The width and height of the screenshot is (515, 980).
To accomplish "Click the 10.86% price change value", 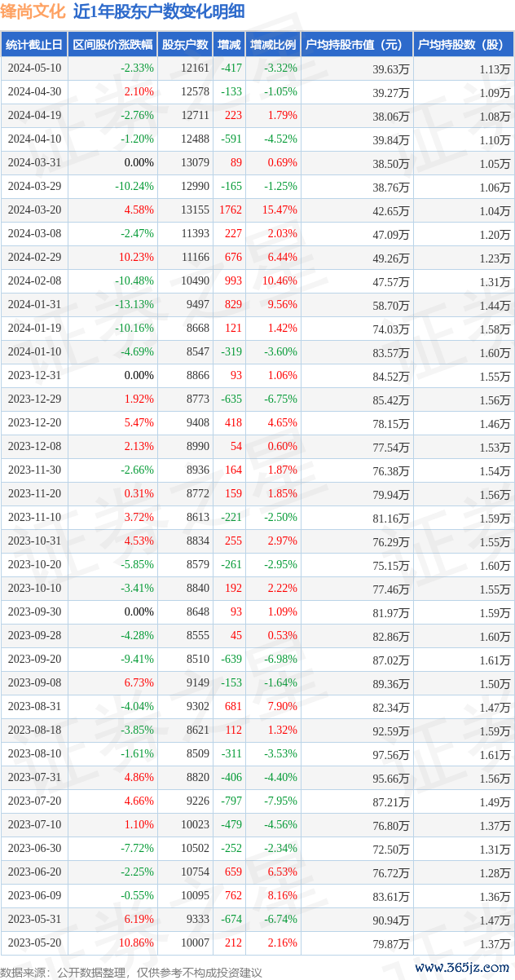I will click(136, 943).
